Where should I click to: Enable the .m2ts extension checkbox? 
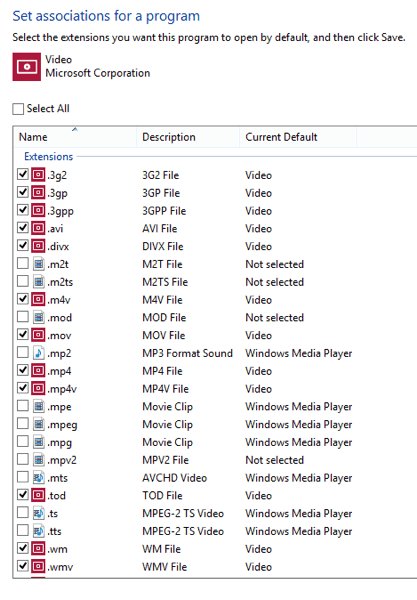(23, 281)
